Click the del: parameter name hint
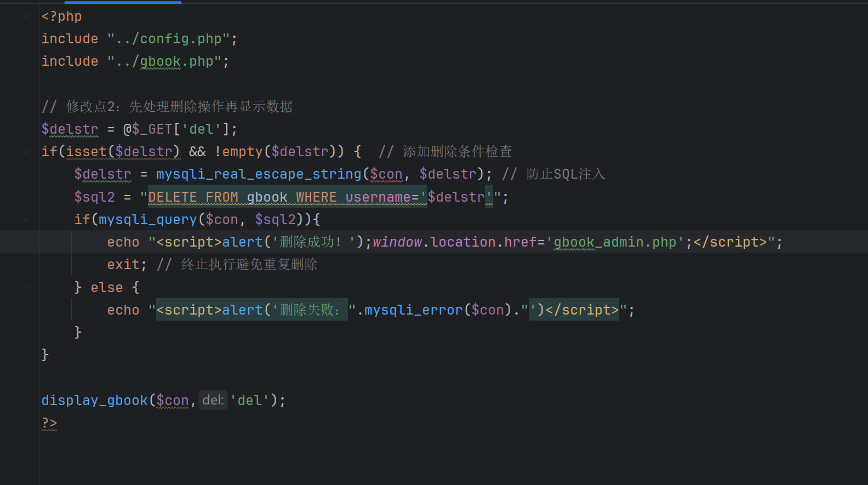Viewport: 868px width, 485px height. 213,400
